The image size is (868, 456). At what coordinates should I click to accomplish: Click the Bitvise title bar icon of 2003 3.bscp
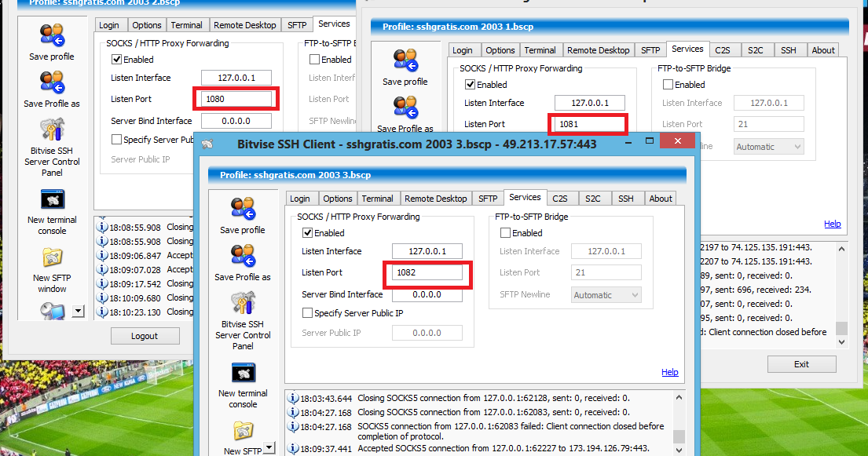pyautogui.click(x=207, y=144)
